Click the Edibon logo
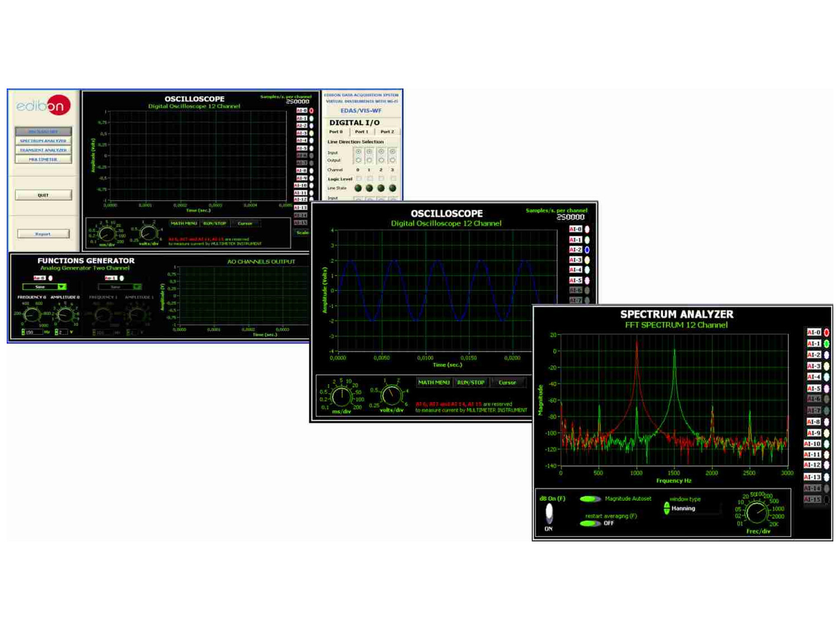840x630 pixels. pos(44,105)
